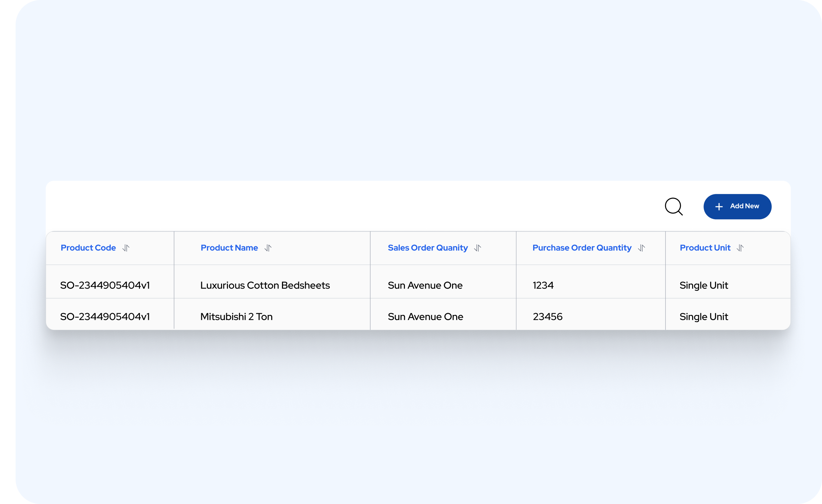822x504 pixels.
Task: Click the Purchase Order Quantity header text
Action: point(582,248)
